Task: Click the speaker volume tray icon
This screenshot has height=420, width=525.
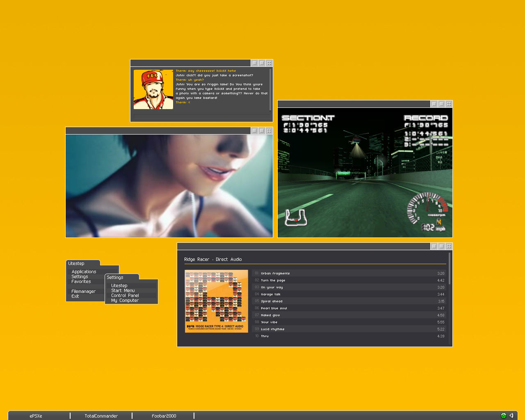Action: tap(511, 415)
